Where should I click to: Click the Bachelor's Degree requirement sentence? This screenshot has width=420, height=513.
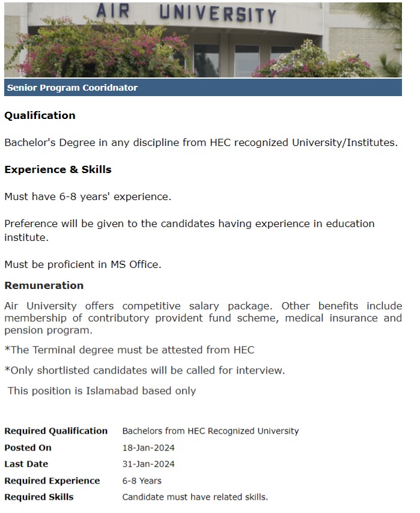click(x=201, y=143)
